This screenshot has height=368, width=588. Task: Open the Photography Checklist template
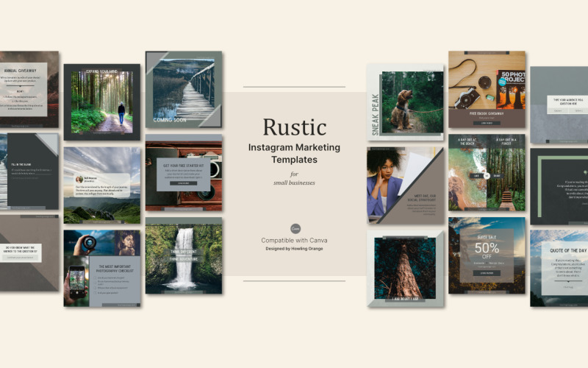click(102, 269)
